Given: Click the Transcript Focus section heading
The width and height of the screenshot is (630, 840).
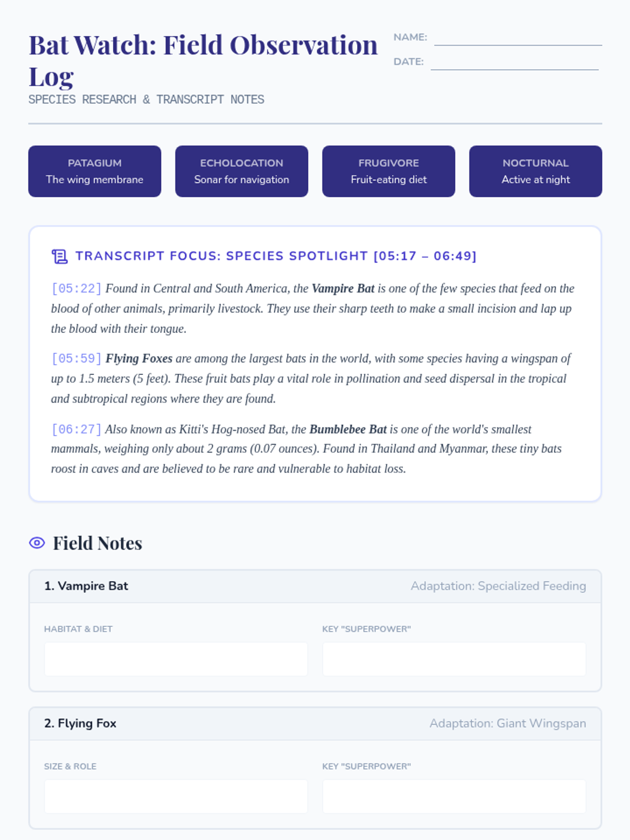Looking at the screenshot, I should click(x=276, y=256).
